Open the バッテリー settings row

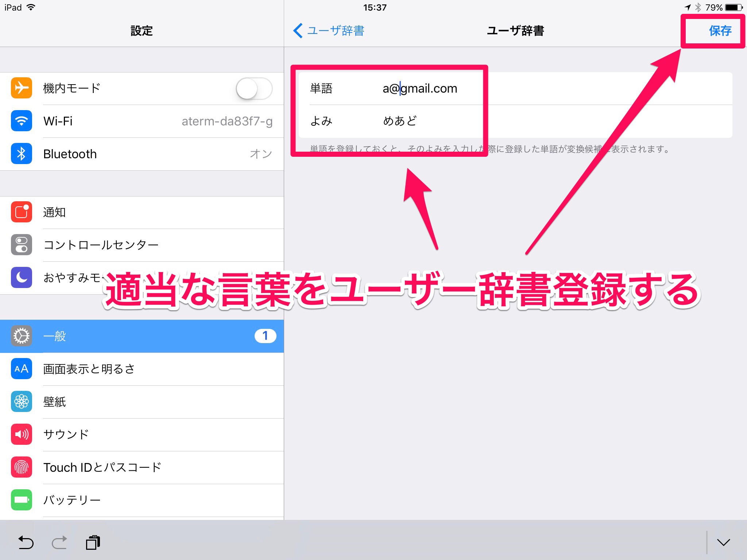click(142, 500)
